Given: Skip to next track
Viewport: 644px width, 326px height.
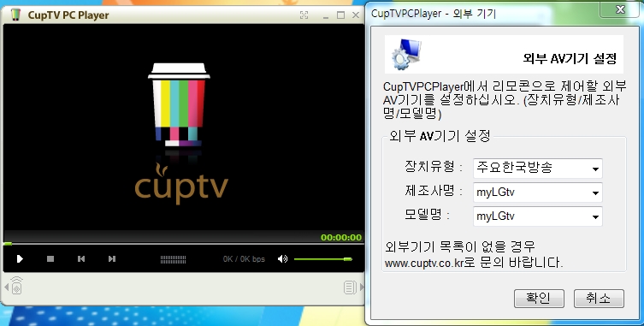Looking at the screenshot, I should [x=112, y=258].
